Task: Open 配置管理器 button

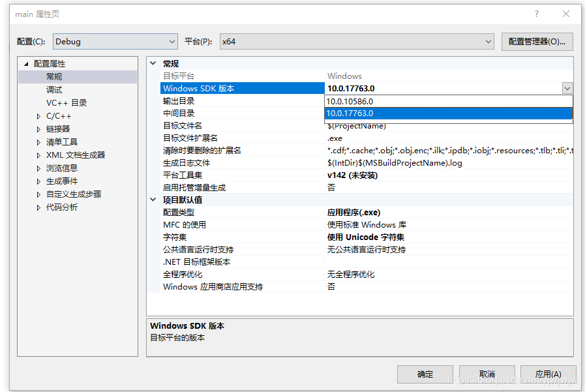Action: pyautogui.click(x=537, y=41)
